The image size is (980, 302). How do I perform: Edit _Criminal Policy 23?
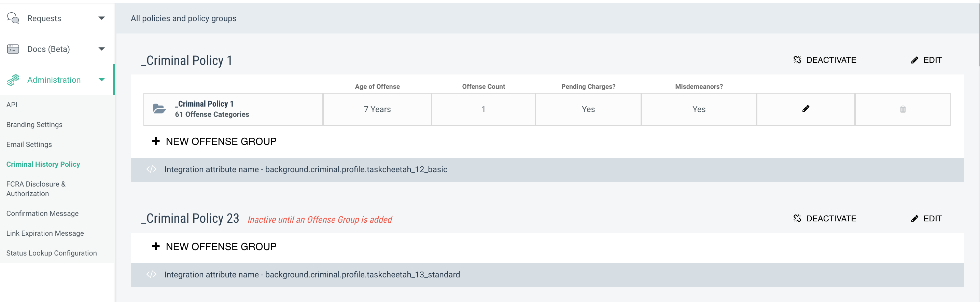(926, 219)
